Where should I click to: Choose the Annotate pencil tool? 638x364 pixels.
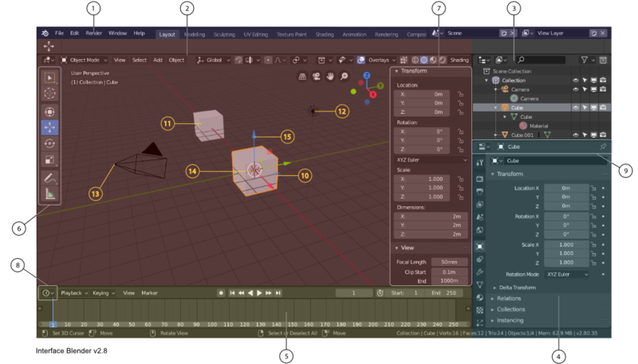49,178
